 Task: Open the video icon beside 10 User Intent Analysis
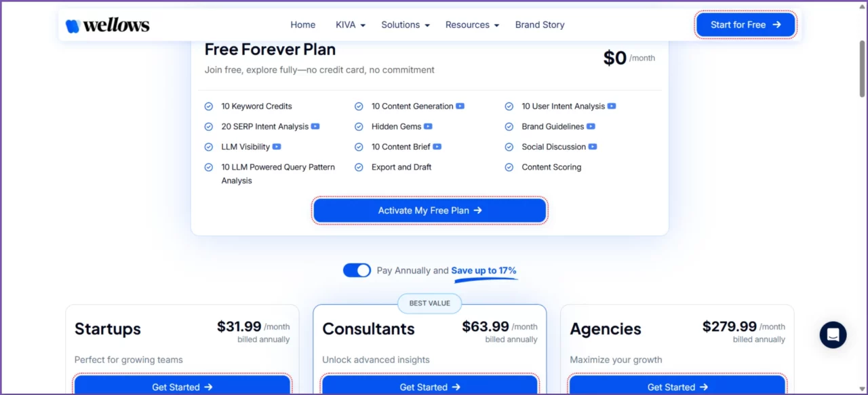click(612, 106)
